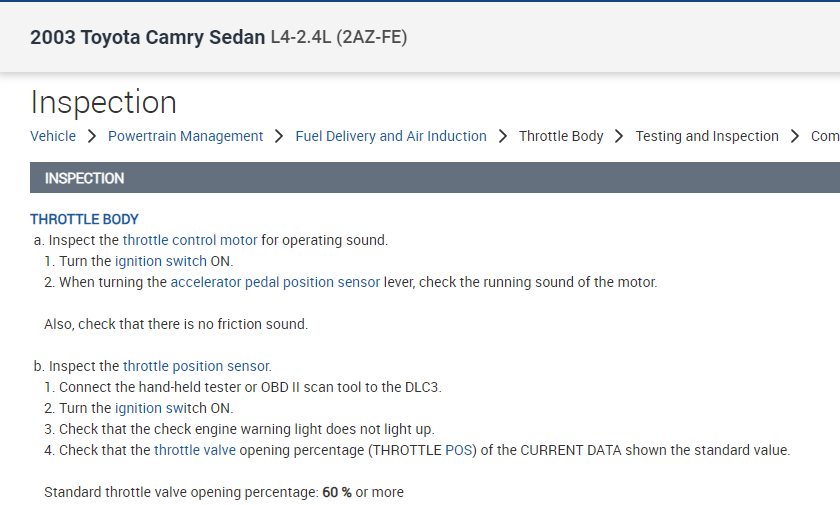Open the throttle position sensor link
This screenshot has height=505, width=840.
point(197,366)
